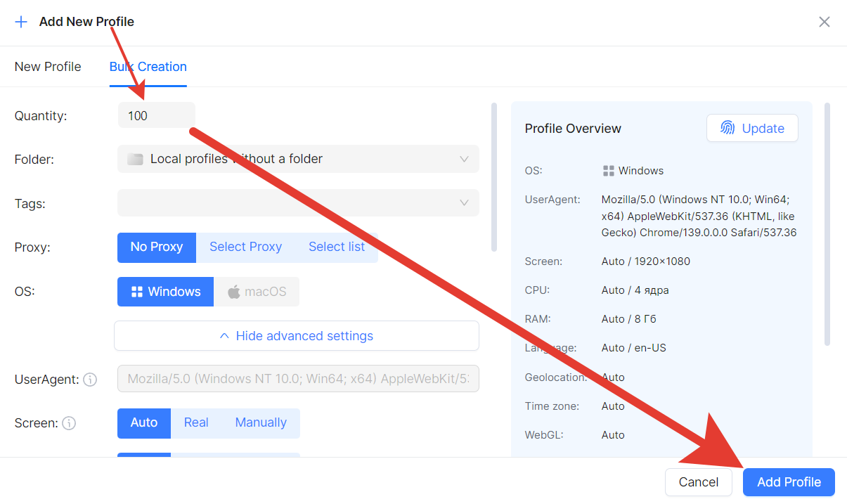847x504 pixels.
Task: Click the fingerprint Update button
Action: click(x=751, y=128)
